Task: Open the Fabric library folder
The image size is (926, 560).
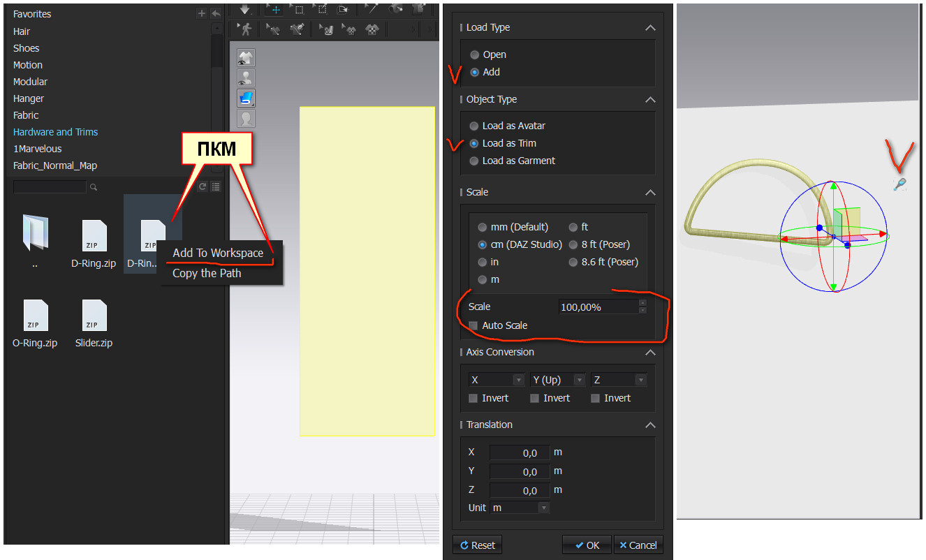Action: click(x=26, y=115)
